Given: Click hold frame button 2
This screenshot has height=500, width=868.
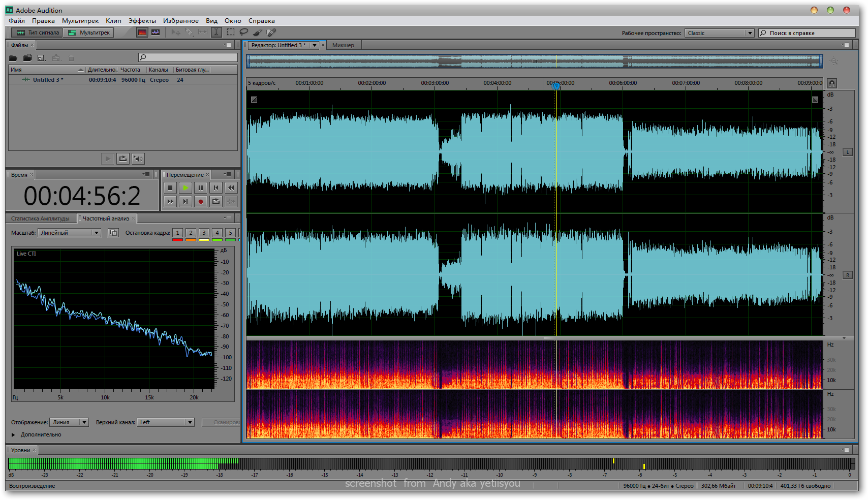Looking at the screenshot, I should pos(191,233).
